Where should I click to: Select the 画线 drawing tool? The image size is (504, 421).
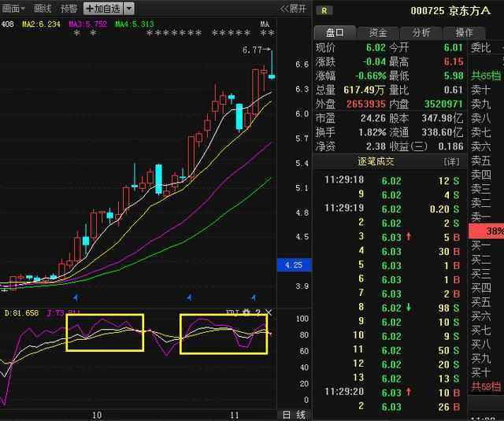pos(43,9)
